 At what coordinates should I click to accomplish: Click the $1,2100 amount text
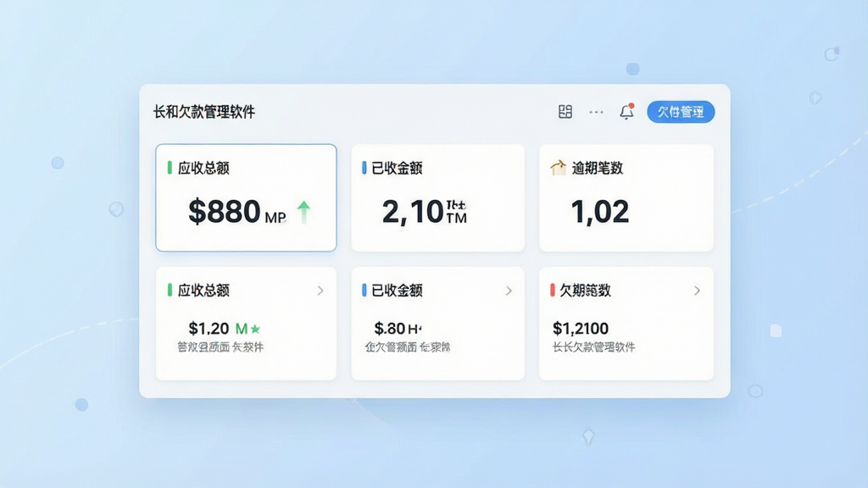pyautogui.click(x=581, y=329)
